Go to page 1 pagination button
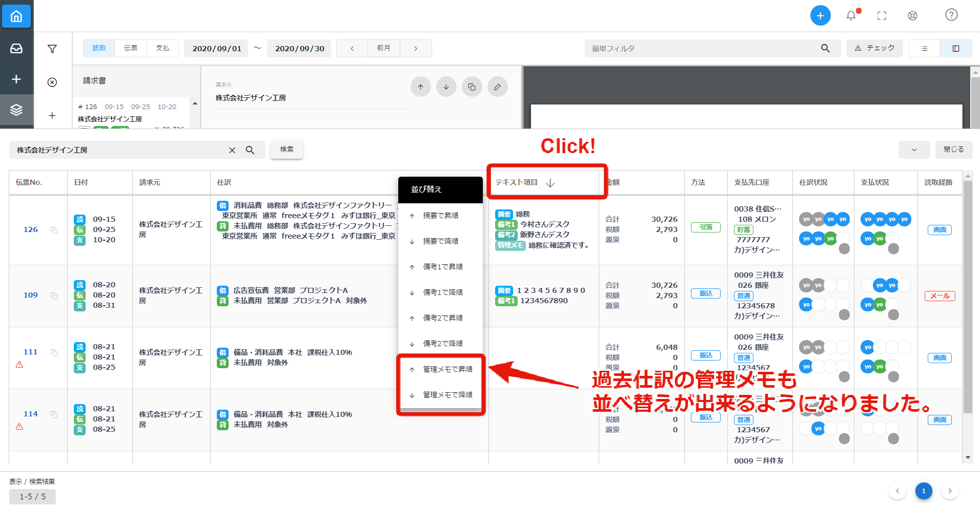The height and width of the screenshot is (507, 980). 924,491
